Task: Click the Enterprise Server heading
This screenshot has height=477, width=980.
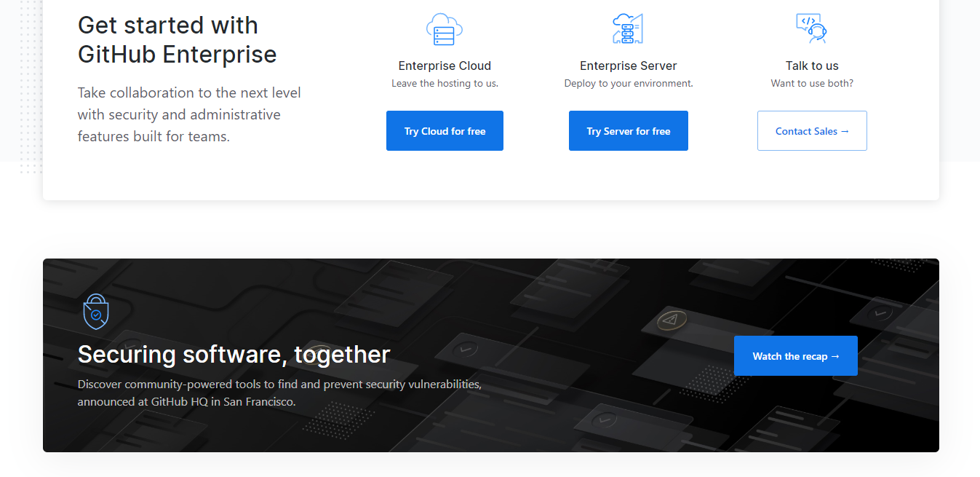Action: [x=629, y=66]
